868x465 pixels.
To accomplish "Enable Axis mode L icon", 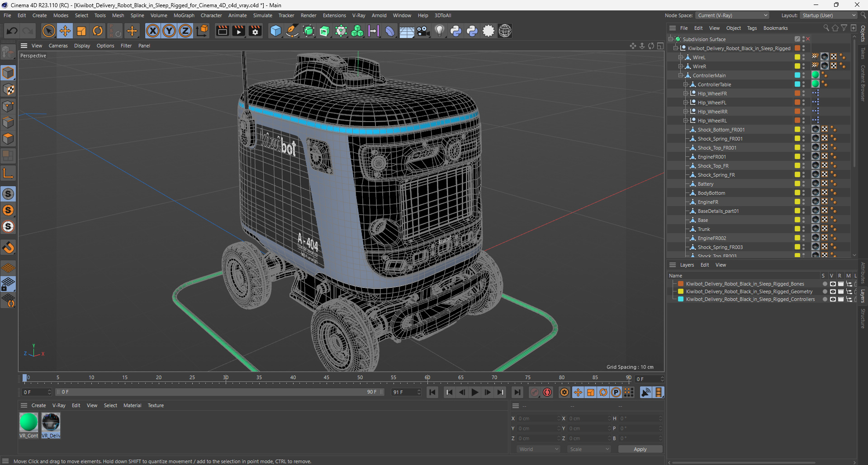I will click(8, 173).
